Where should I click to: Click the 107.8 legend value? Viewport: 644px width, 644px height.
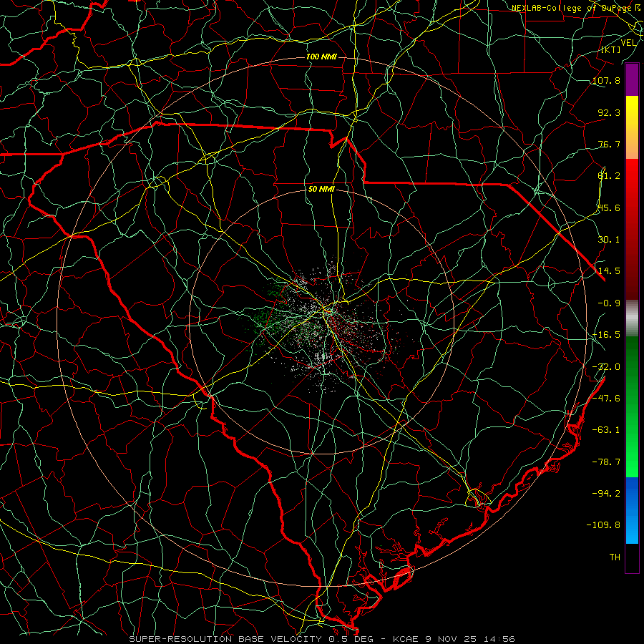click(606, 80)
